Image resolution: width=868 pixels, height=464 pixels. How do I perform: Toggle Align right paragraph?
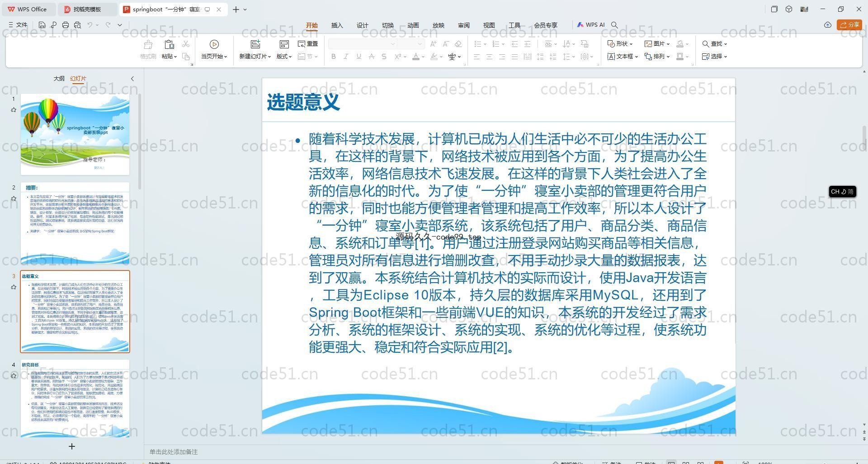(502, 57)
